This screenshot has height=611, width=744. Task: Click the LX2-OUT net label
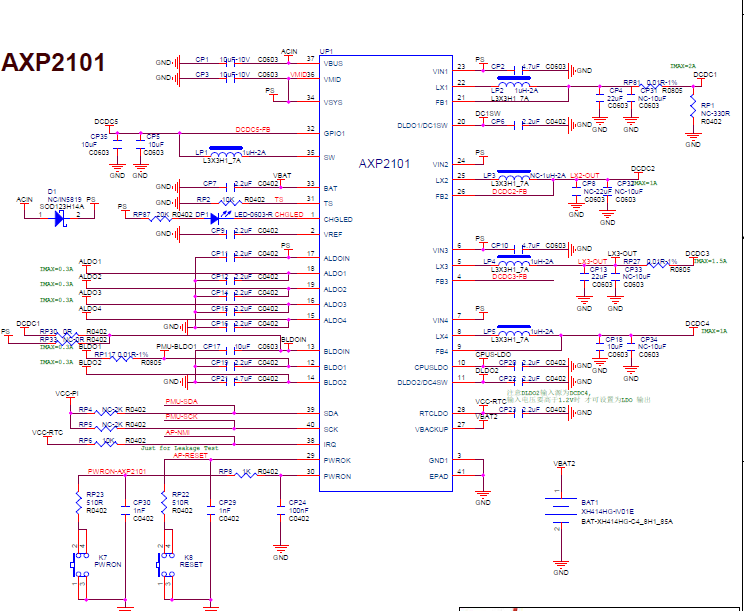pos(585,176)
